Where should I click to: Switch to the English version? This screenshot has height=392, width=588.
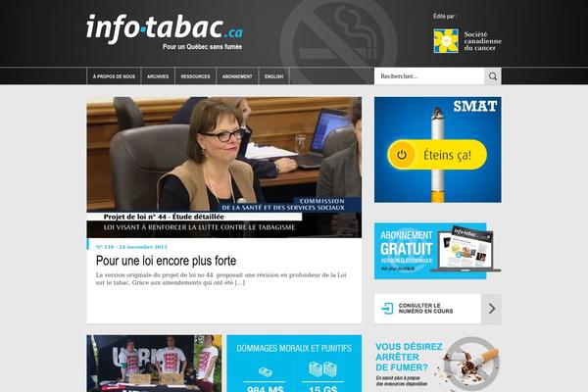[273, 76]
